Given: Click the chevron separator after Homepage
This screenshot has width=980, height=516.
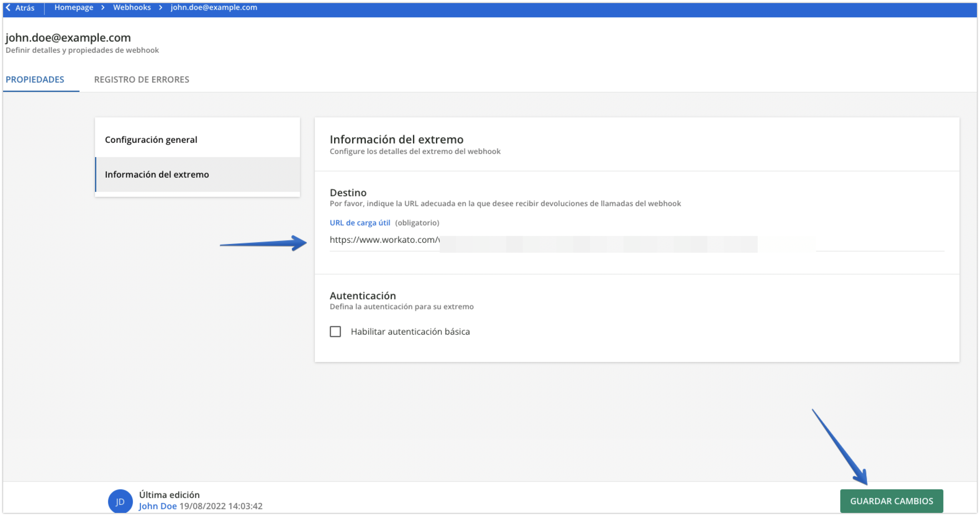Looking at the screenshot, I should 103,7.
